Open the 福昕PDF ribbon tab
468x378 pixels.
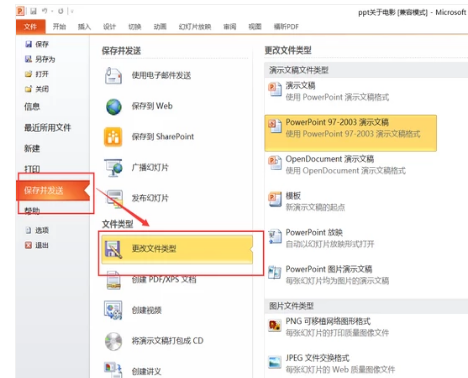coord(286,27)
